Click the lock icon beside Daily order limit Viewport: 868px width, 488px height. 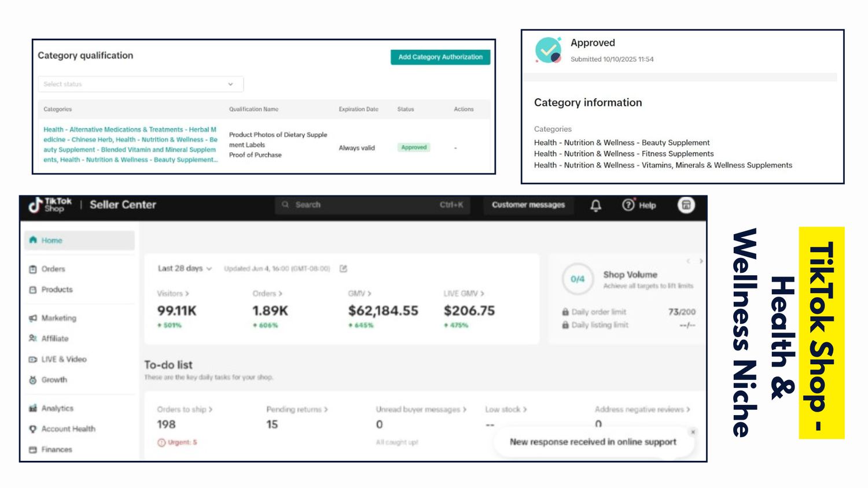(565, 312)
